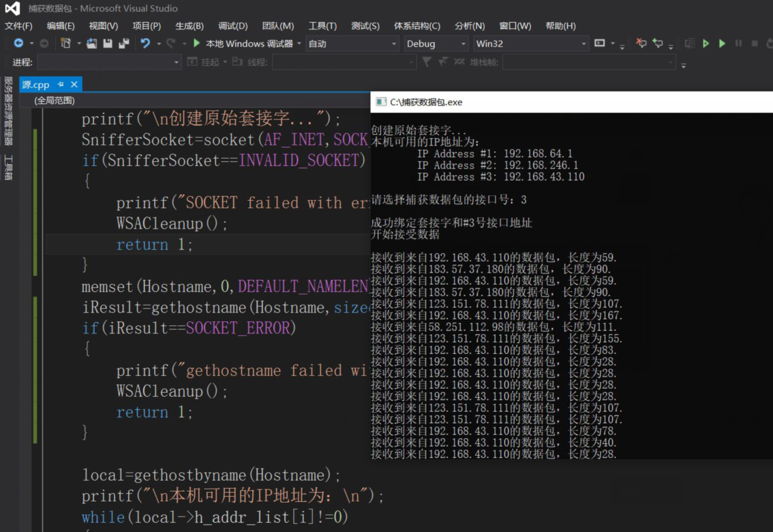
Task: Click the C:\捕获数据包.exe console title bar
Action: coord(572,102)
